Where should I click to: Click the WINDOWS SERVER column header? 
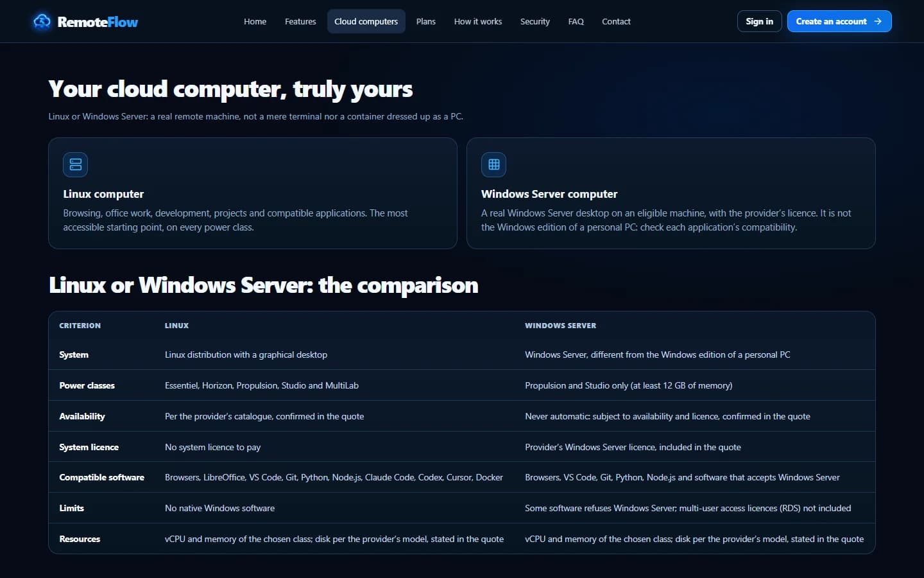click(560, 326)
